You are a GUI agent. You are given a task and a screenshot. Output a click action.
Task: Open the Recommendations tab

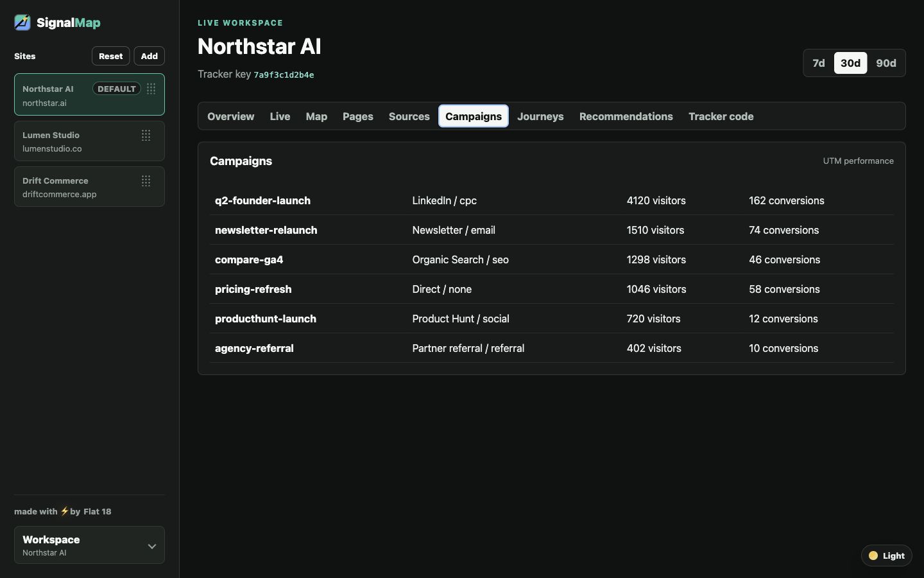coord(626,116)
